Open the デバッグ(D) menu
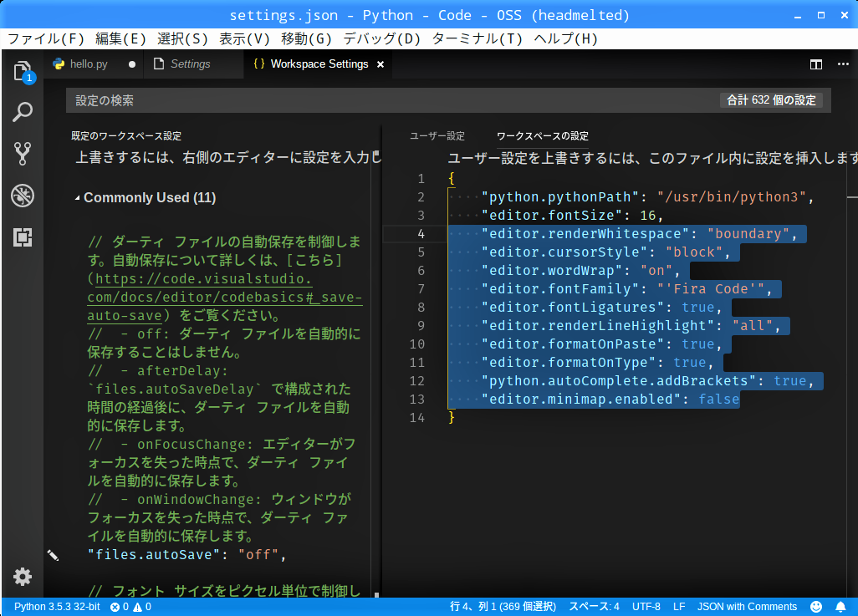 point(382,38)
